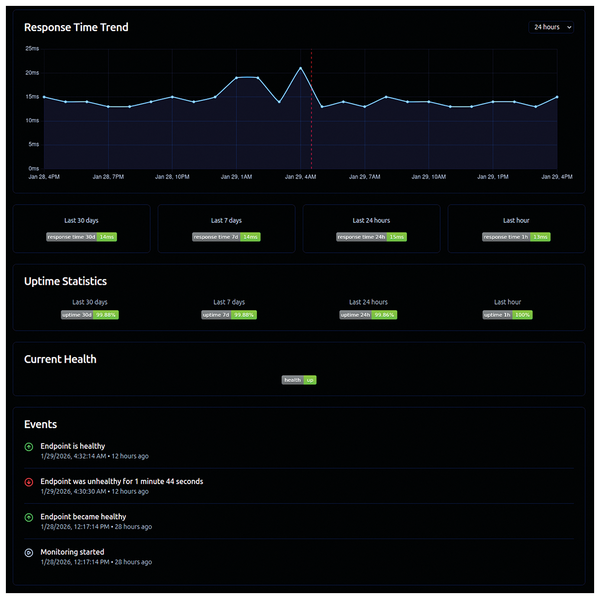The image size is (600, 599).
Task: Click the uptime 1h 100% badge
Action: click(507, 315)
